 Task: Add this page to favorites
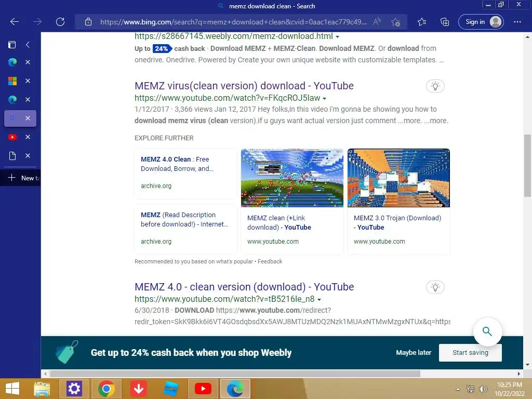[x=395, y=22]
